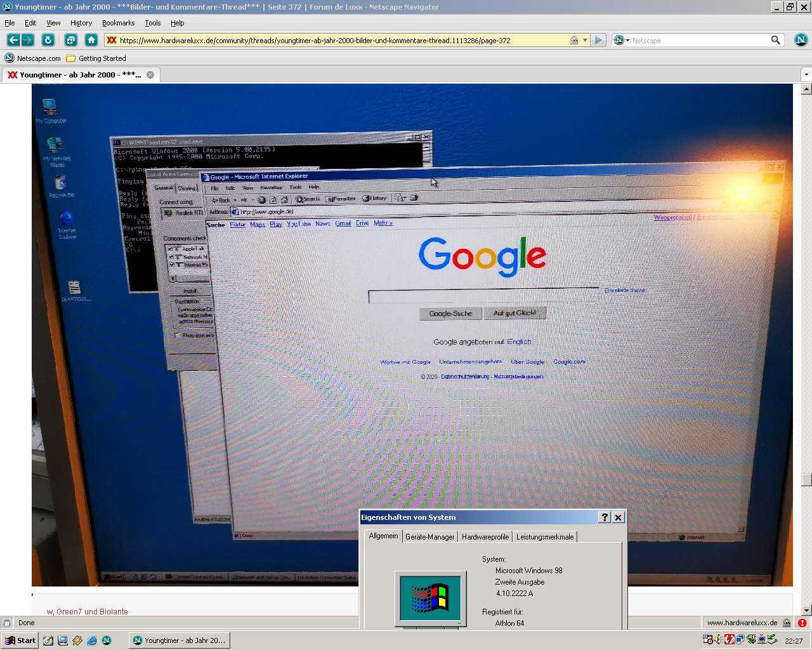Click the Go play arrow next to the address bar

[x=598, y=40]
